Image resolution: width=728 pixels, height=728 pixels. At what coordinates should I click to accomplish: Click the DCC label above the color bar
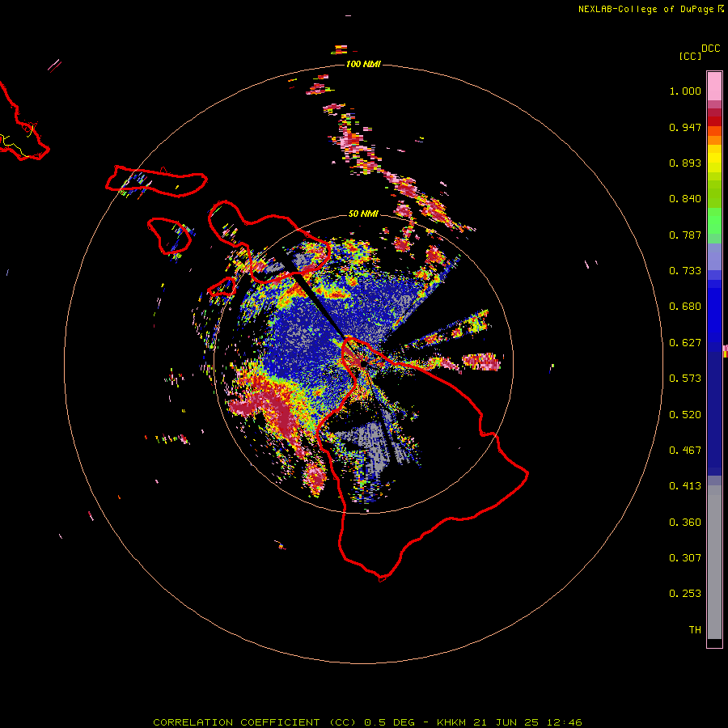pyautogui.click(x=710, y=49)
